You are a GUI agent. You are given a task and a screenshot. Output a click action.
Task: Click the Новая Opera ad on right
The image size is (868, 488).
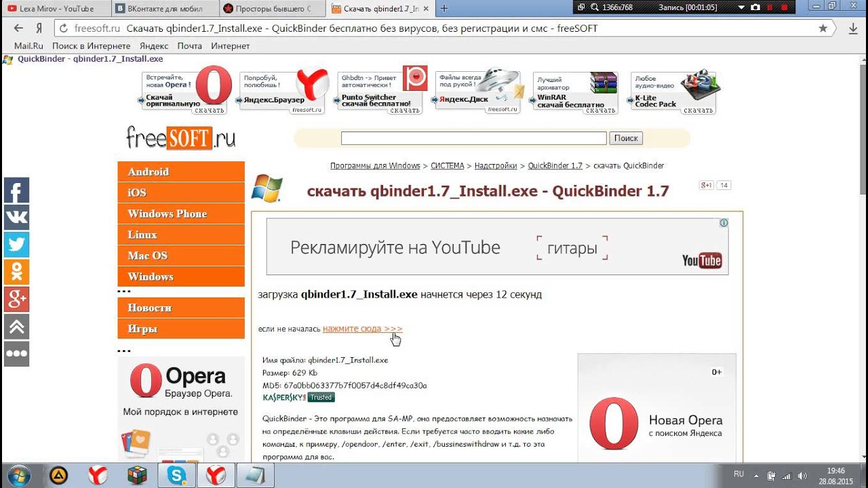[656, 408]
